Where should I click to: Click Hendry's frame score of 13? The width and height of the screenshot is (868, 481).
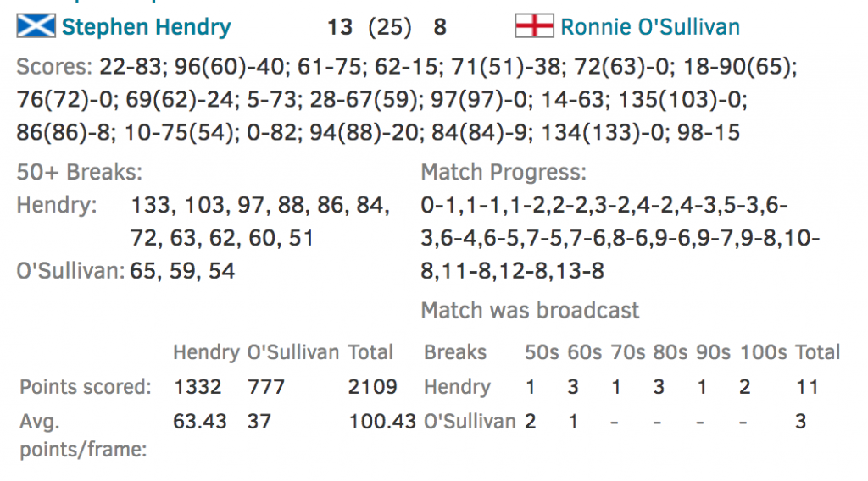pyautogui.click(x=339, y=27)
